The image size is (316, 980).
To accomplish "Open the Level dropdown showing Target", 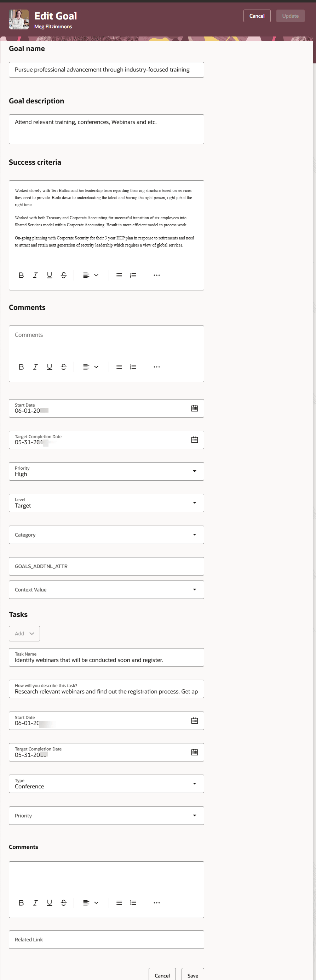I will 107,503.
